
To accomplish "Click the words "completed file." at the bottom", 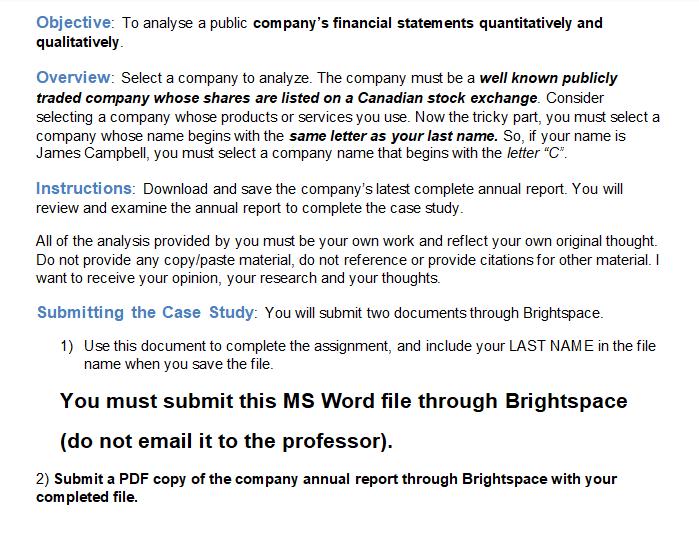I will pyautogui.click(x=87, y=497).
